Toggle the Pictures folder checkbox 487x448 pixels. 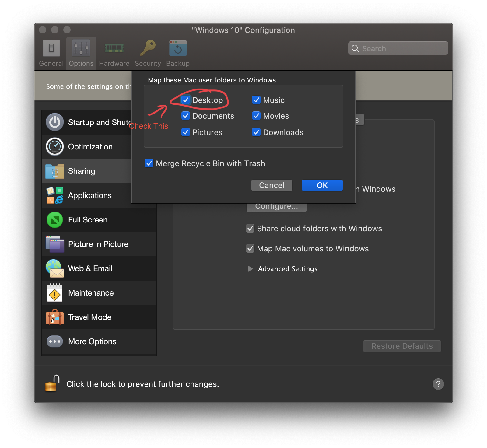(186, 132)
